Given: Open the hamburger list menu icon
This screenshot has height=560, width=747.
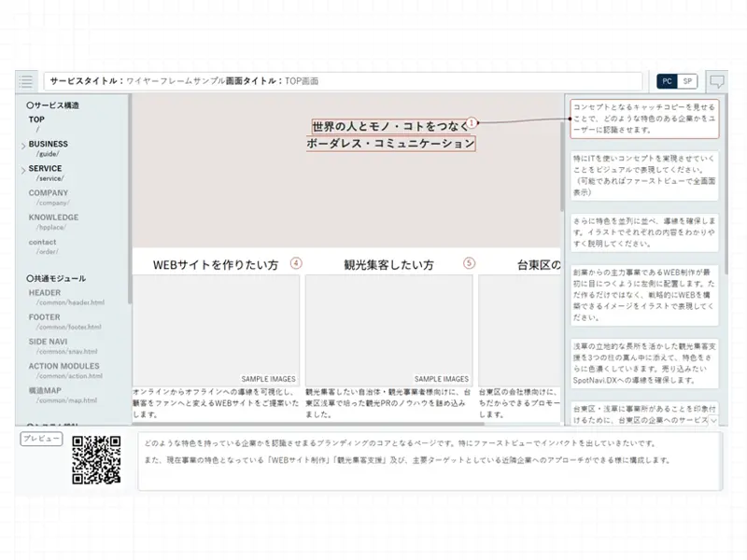Looking at the screenshot, I should 26,81.
